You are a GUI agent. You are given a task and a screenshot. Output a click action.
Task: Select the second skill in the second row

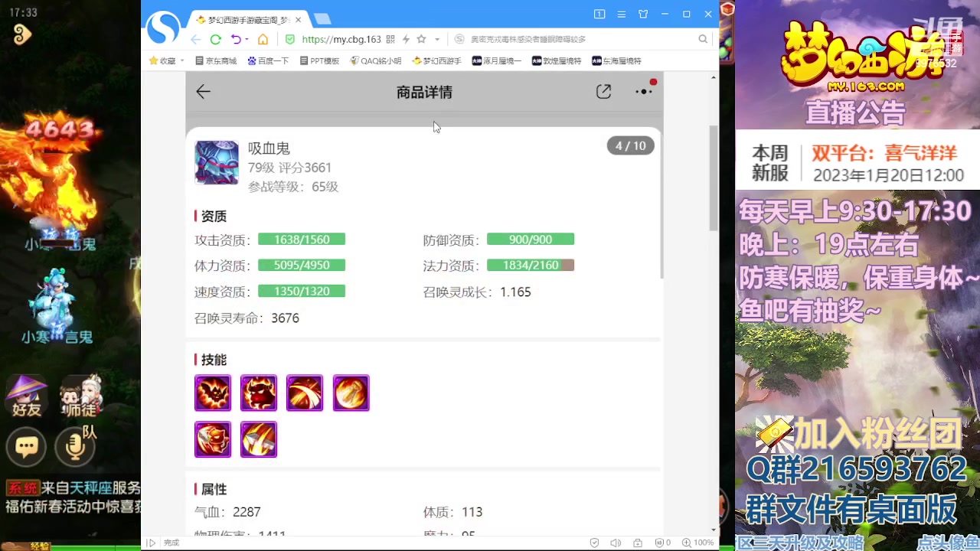[259, 439]
